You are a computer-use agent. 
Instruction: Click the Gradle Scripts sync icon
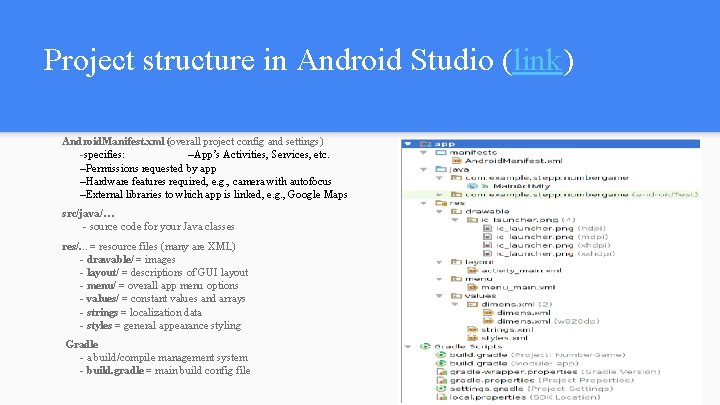[425, 347]
